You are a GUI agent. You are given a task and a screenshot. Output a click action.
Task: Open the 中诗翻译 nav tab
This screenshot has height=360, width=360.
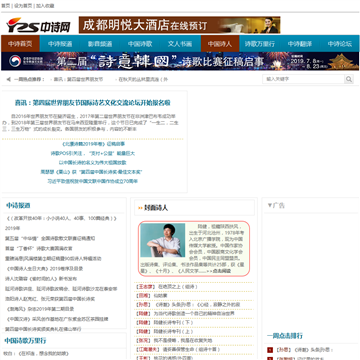(x=300, y=44)
